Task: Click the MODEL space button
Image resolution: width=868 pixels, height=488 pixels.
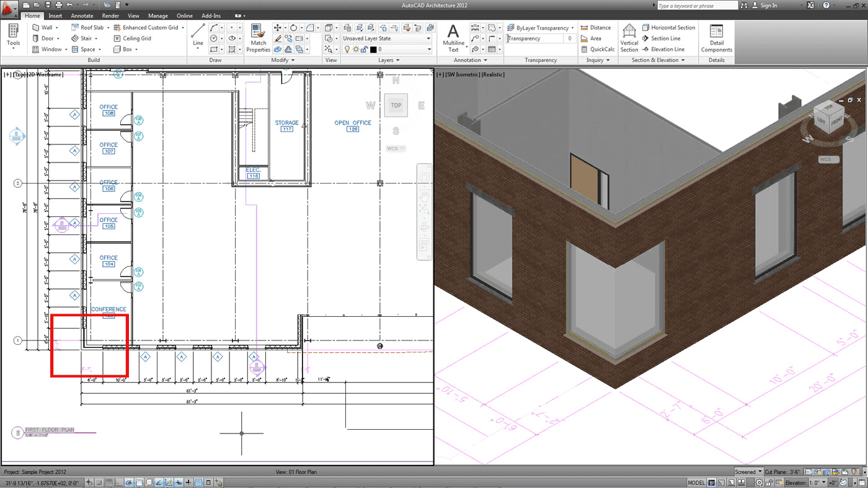Action: click(x=696, y=482)
